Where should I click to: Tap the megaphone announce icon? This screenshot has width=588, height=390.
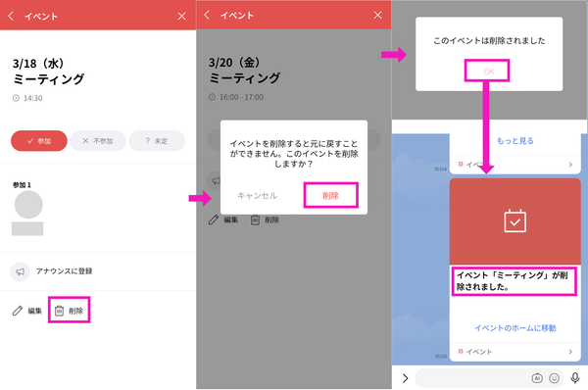[20, 271]
